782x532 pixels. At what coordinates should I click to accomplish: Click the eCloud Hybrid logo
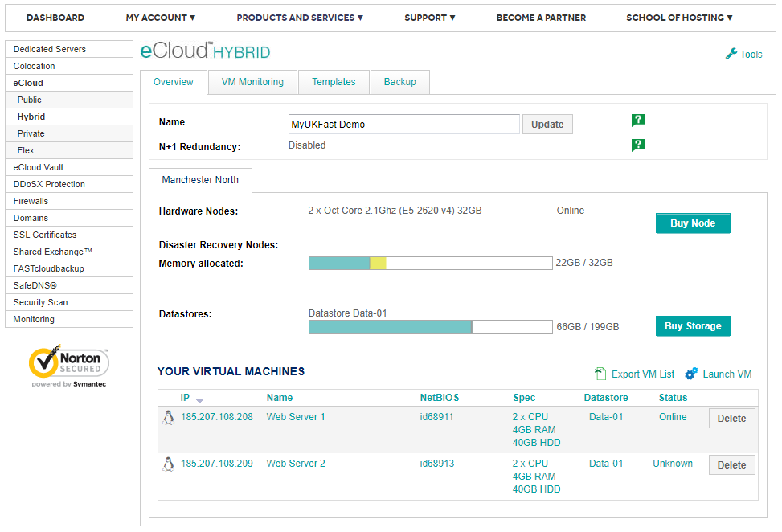[x=205, y=51]
